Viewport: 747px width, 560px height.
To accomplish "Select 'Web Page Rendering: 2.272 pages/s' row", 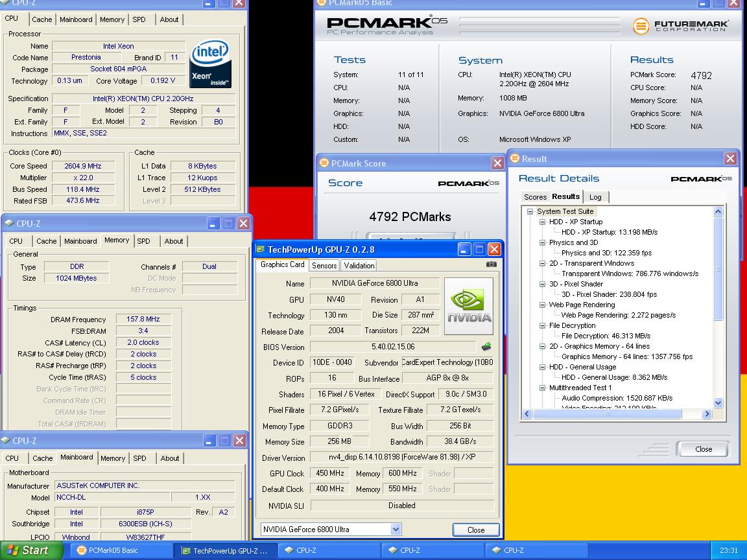I will (x=619, y=315).
